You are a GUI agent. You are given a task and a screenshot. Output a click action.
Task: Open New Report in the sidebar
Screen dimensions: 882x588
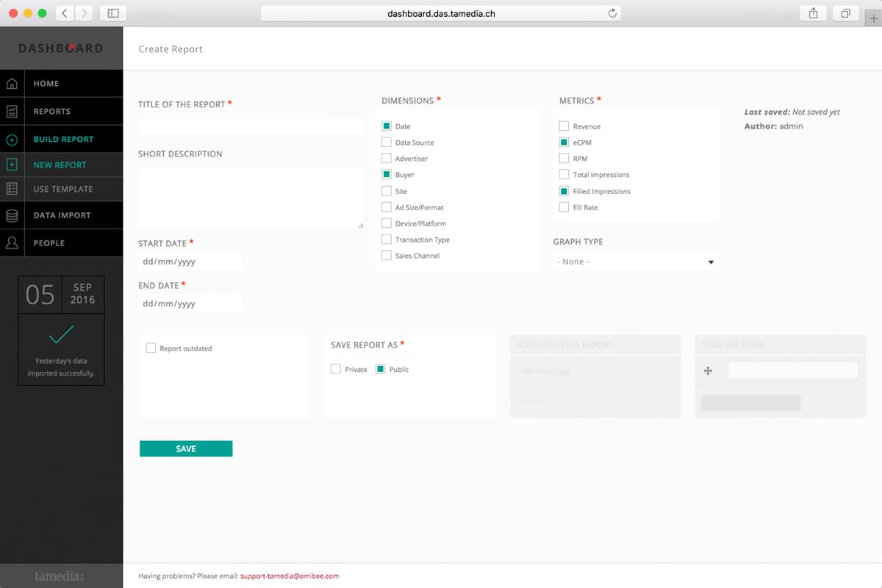coord(60,165)
